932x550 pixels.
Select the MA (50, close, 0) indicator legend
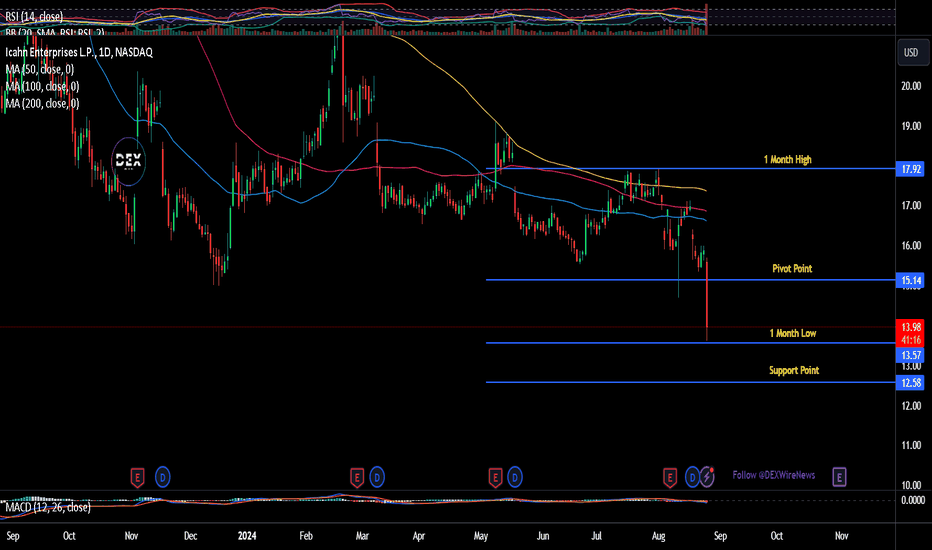pos(40,70)
